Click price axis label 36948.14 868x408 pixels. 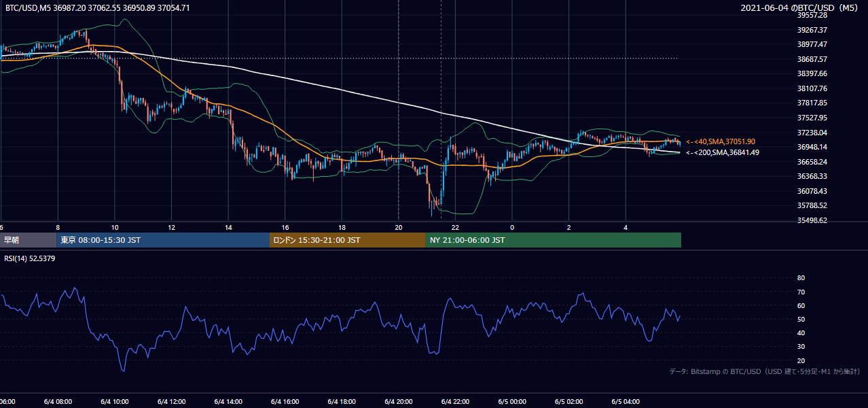coord(813,147)
